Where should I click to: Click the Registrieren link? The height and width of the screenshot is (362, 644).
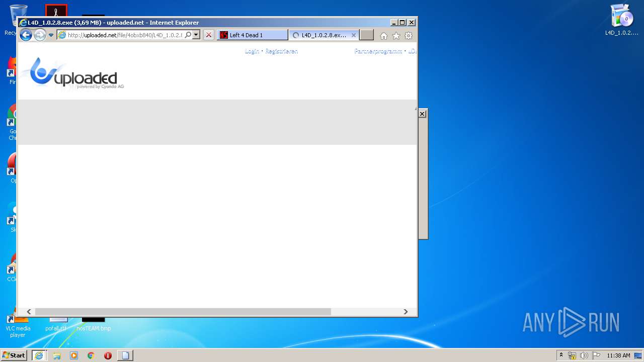click(282, 51)
